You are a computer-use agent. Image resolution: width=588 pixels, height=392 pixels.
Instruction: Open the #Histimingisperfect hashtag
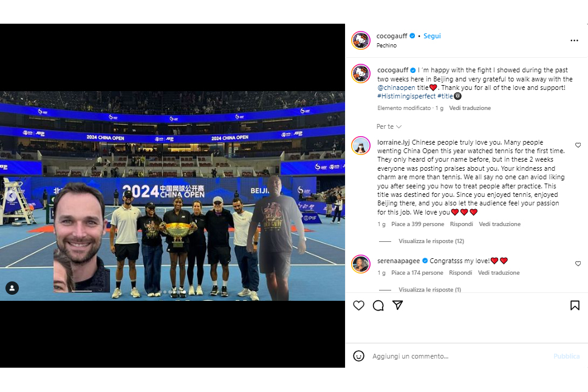(406, 97)
